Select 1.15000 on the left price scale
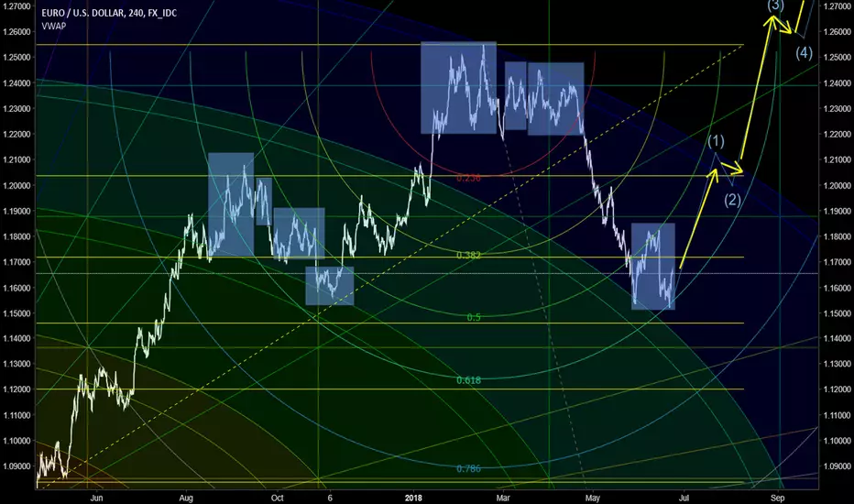The height and width of the screenshot is (504, 854). 16,313
